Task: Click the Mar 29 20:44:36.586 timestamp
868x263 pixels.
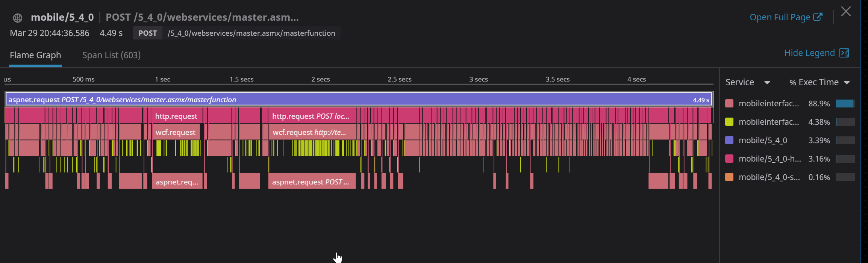Action: pyautogui.click(x=50, y=33)
